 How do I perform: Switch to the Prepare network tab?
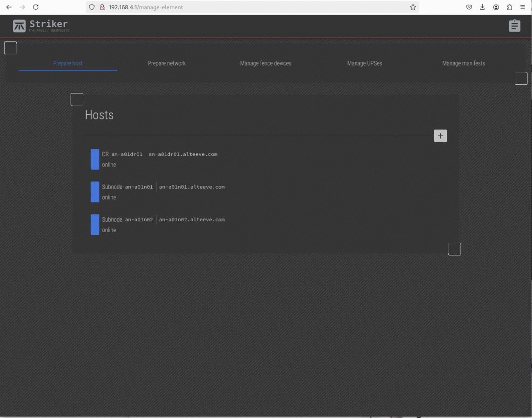pyautogui.click(x=167, y=63)
